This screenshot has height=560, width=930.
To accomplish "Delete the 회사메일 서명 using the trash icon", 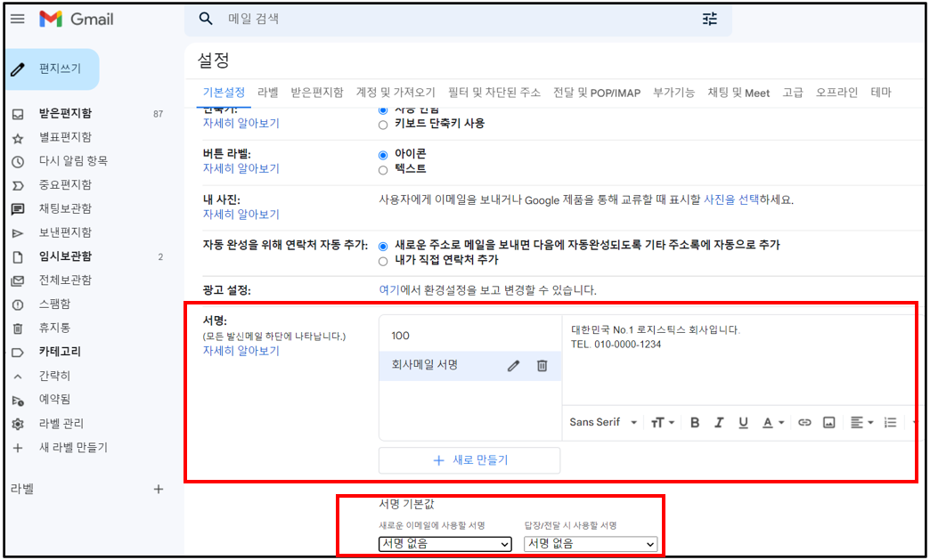I will 542,365.
